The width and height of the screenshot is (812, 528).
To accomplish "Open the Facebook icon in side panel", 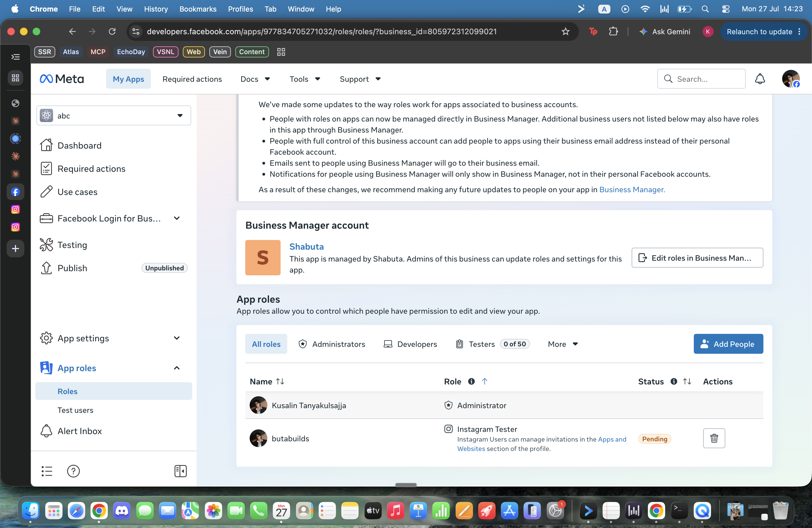I will point(15,192).
